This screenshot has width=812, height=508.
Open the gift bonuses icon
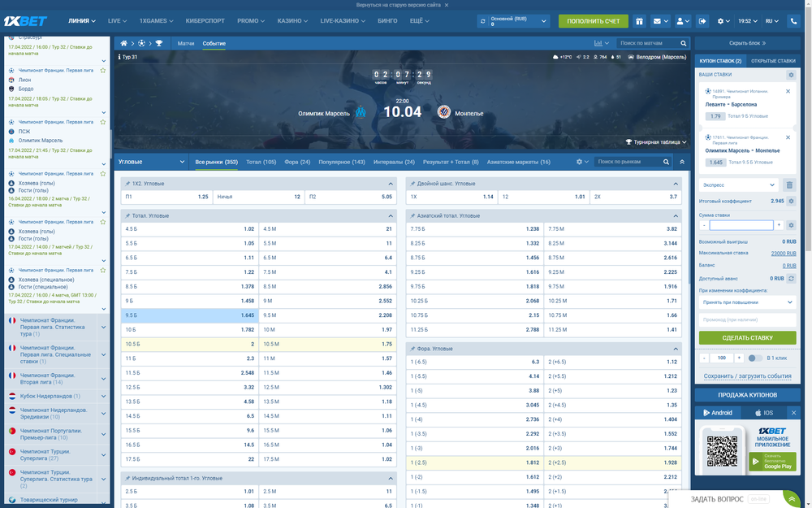click(x=640, y=21)
